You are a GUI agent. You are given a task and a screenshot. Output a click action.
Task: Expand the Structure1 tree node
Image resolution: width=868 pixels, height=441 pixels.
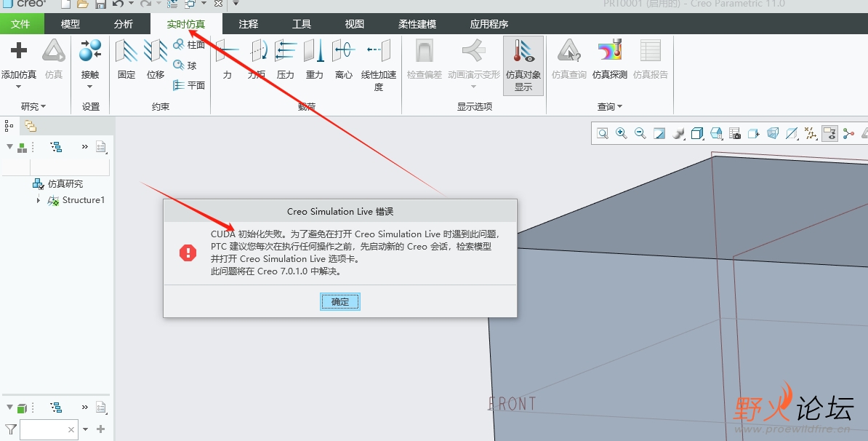(x=39, y=200)
